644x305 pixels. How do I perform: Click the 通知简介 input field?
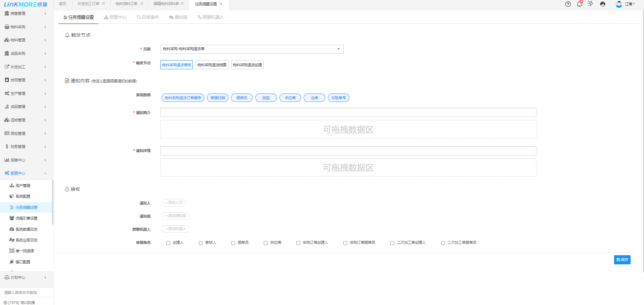click(x=348, y=113)
